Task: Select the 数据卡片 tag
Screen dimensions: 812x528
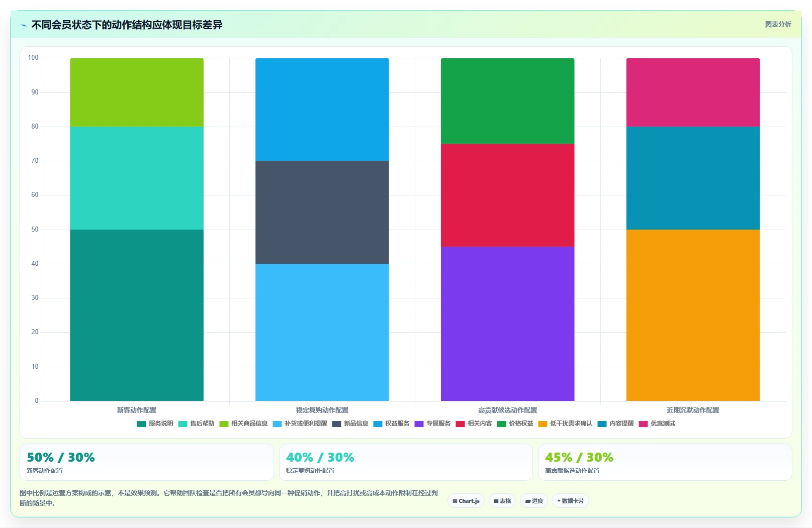Action: click(571, 501)
